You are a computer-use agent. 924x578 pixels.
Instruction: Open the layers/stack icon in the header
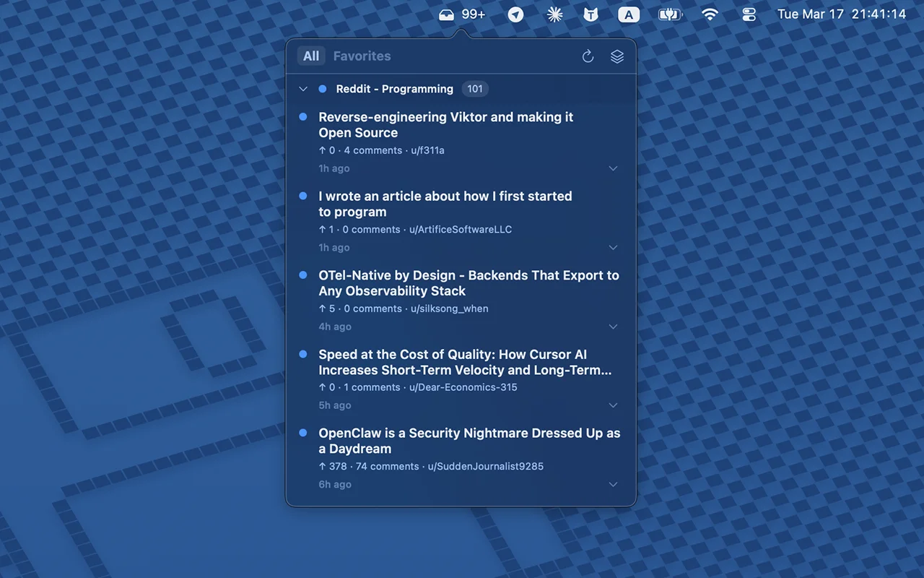tap(616, 56)
